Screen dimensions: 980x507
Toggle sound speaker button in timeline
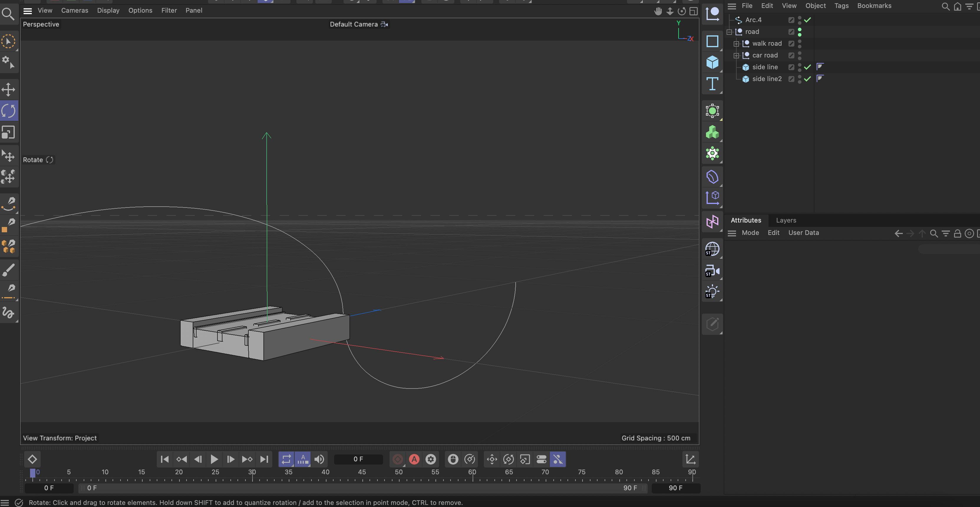tap(319, 460)
